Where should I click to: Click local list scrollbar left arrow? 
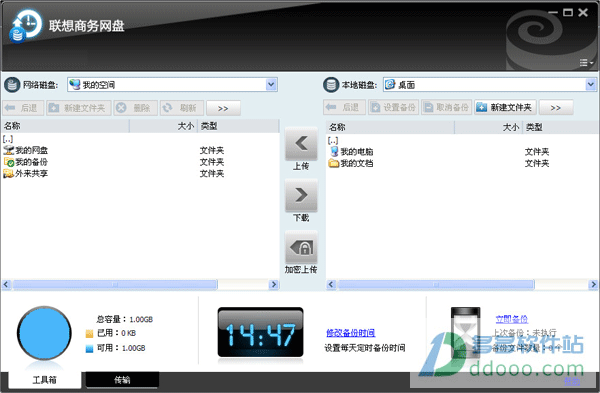pyautogui.click(x=331, y=284)
